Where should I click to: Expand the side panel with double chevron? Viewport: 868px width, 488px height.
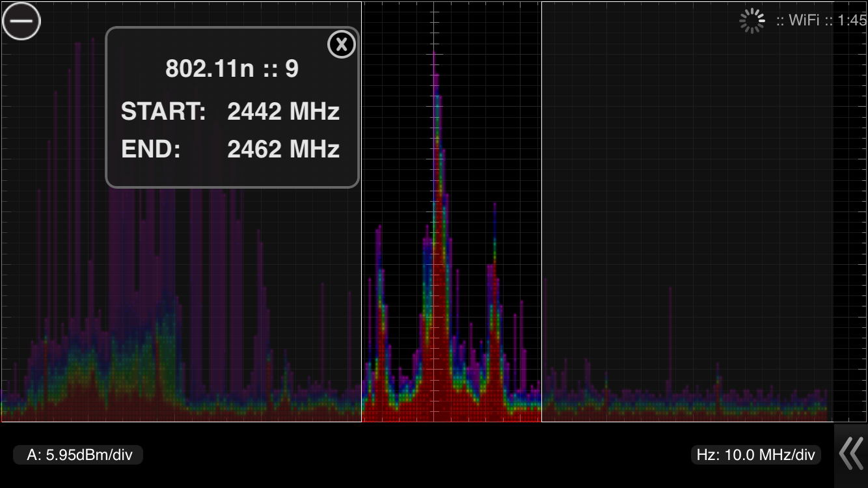click(850, 454)
